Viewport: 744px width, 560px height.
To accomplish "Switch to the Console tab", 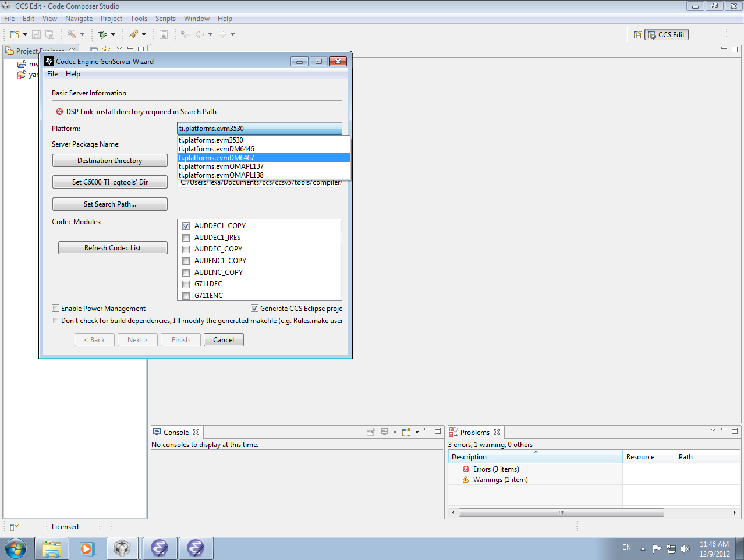I will click(176, 433).
